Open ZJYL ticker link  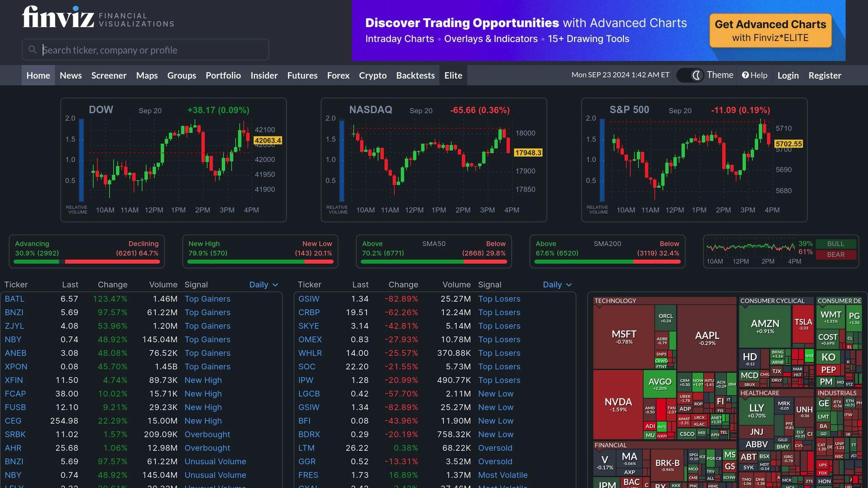click(14, 326)
